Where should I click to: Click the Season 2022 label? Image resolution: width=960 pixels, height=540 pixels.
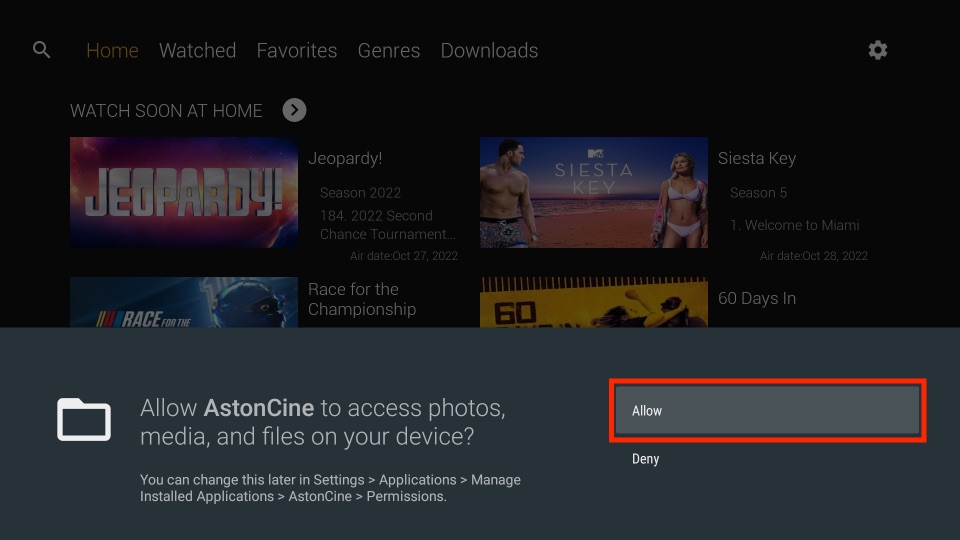click(x=360, y=193)
